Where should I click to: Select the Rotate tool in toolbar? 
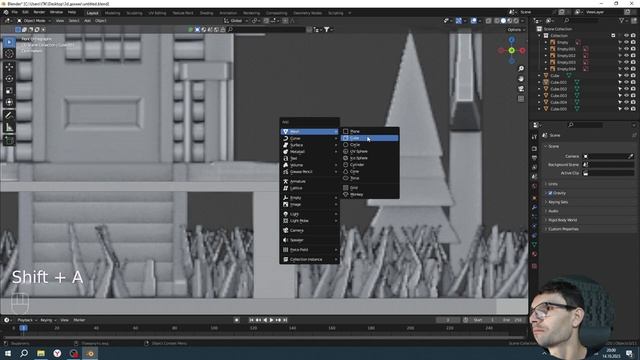tap(9, 79)
